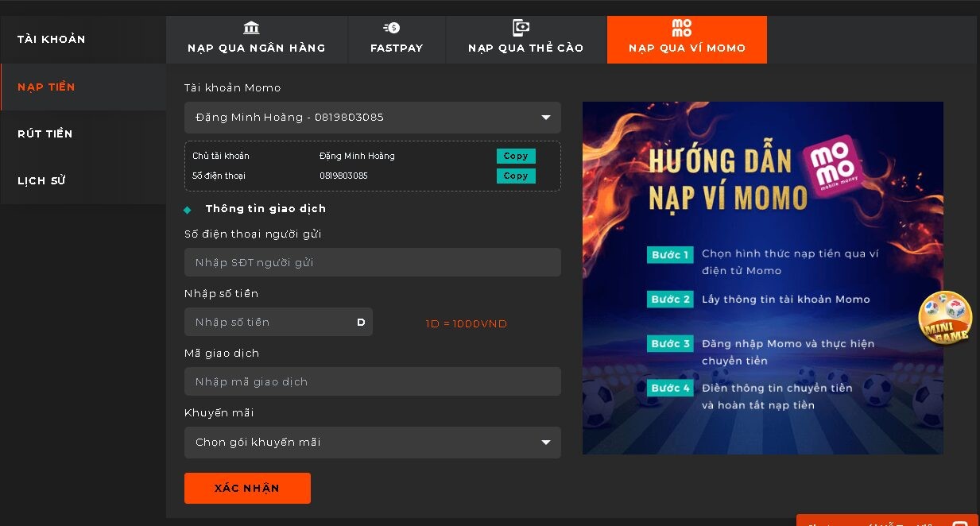Image resolution: width=980 pixels, height=526 pixels.
Task: Click the phone number 0819803085 in details box
Action: (x=343, y=176)
